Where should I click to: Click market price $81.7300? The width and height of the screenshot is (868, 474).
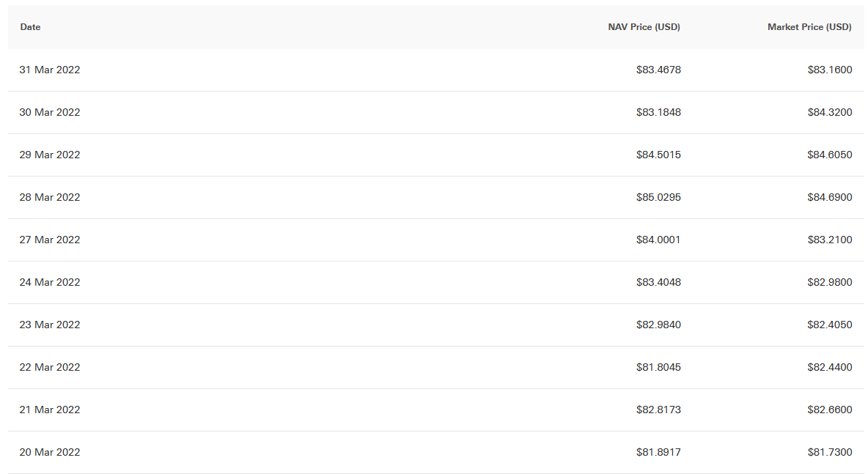[x=830, y=453]
